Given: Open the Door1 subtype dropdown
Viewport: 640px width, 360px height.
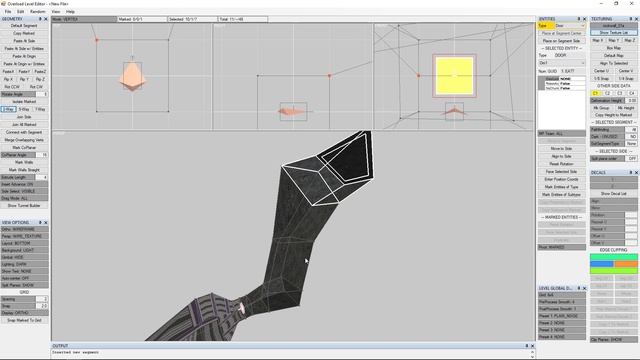Looking at the screenshot, I should 562,63.
